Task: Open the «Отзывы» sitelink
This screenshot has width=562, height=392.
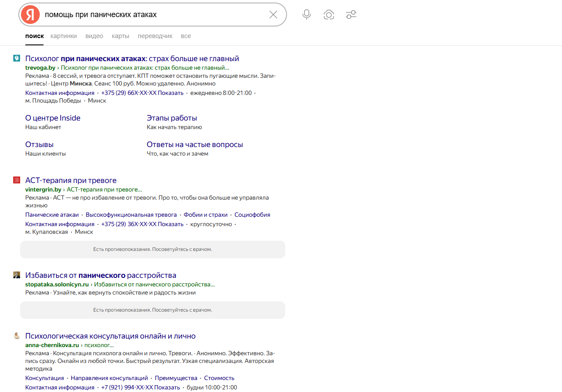Action: pyautogui.click(x=39, y=144)
